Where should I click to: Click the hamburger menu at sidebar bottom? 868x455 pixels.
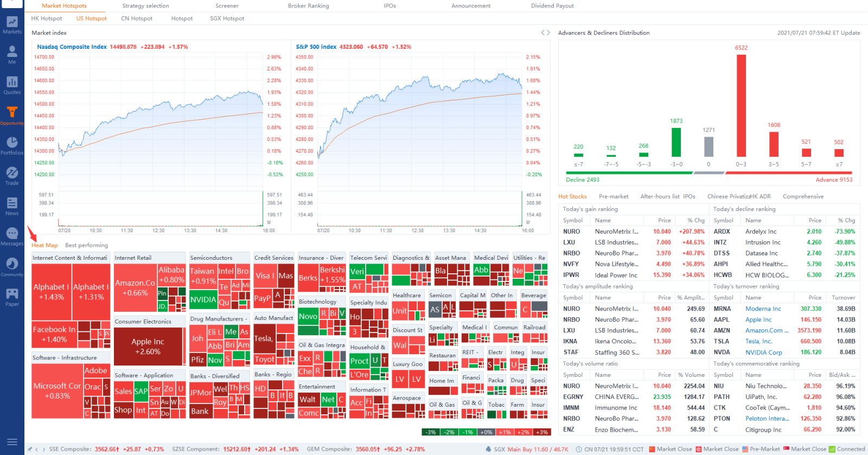click(12, 442)
